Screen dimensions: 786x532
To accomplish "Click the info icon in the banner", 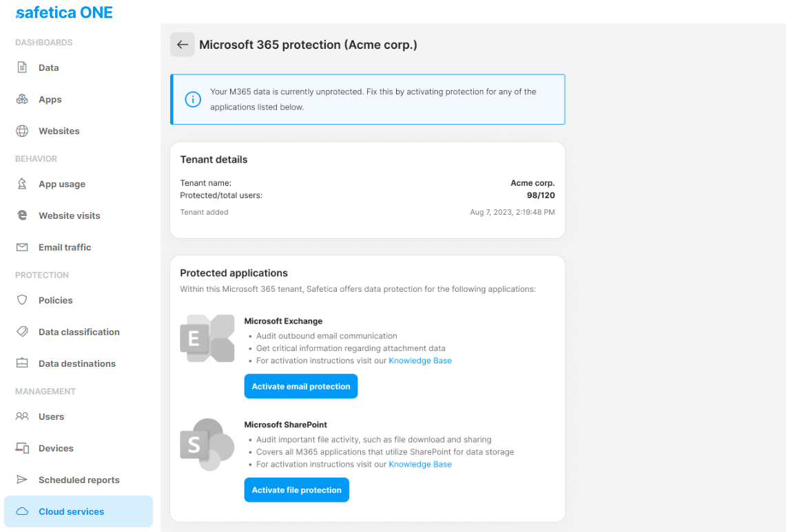I will tap(193, 99).
